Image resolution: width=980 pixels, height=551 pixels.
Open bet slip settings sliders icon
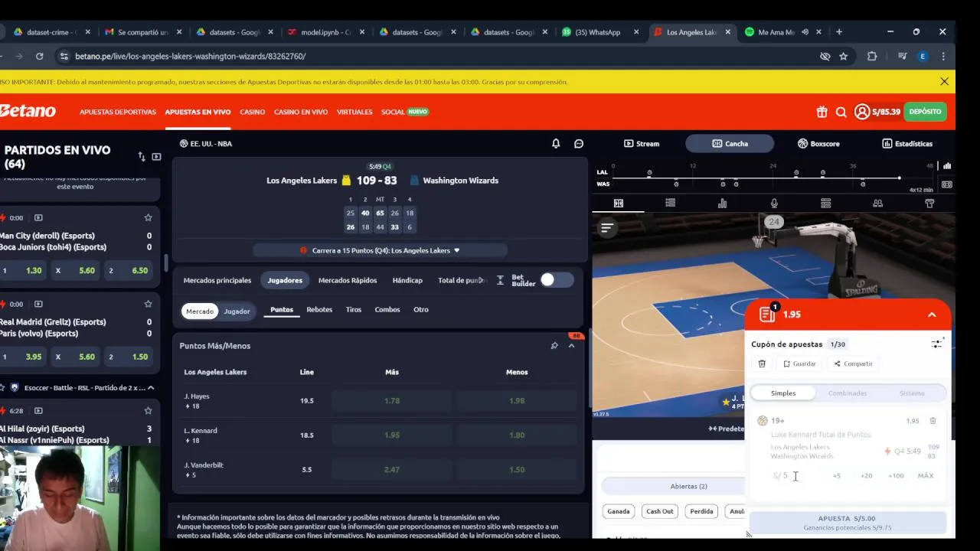(x=937, y=344)
